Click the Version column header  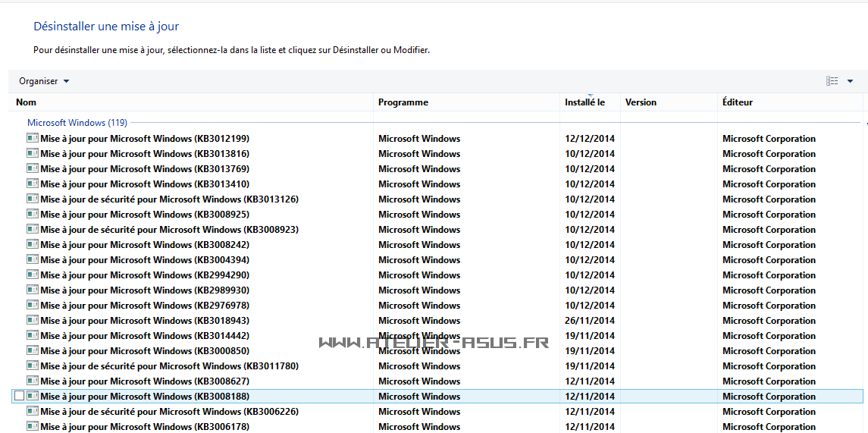pos(641,102)
